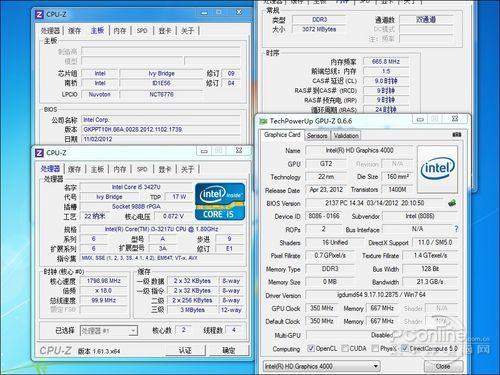Click the Texture Fillrate 1.4 GTexel/s value

pyautogui.click(x=430, y=255)
